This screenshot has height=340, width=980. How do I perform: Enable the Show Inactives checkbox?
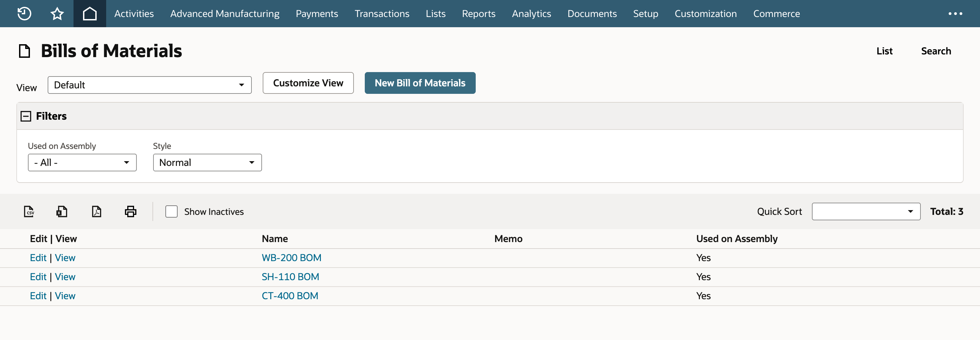pos(171,211)
